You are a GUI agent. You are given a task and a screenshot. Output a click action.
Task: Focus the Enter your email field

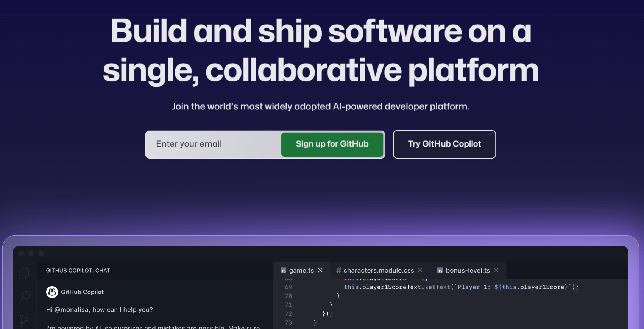pos(214,144)
